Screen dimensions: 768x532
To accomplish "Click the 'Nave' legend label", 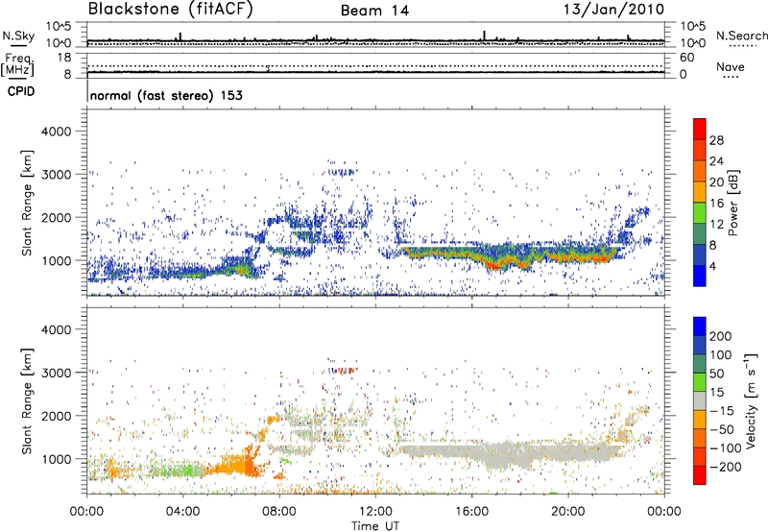I will [x=731, y=67].
